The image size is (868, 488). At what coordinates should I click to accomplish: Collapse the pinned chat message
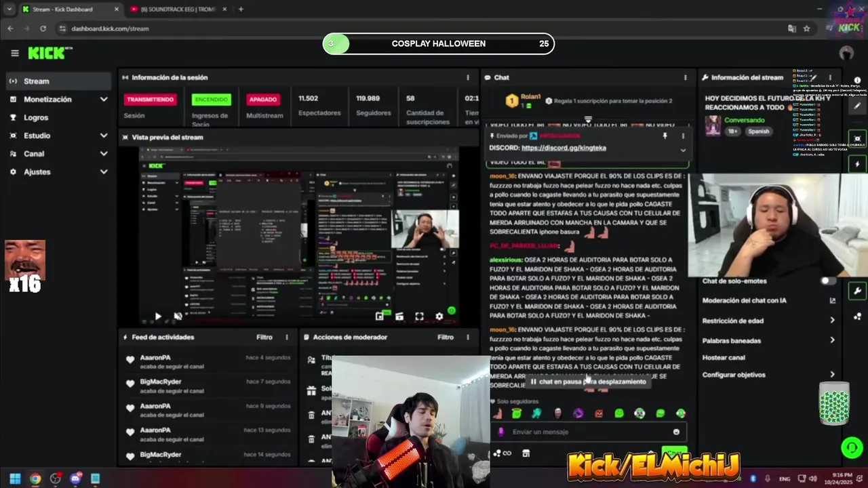coord(683,150)
